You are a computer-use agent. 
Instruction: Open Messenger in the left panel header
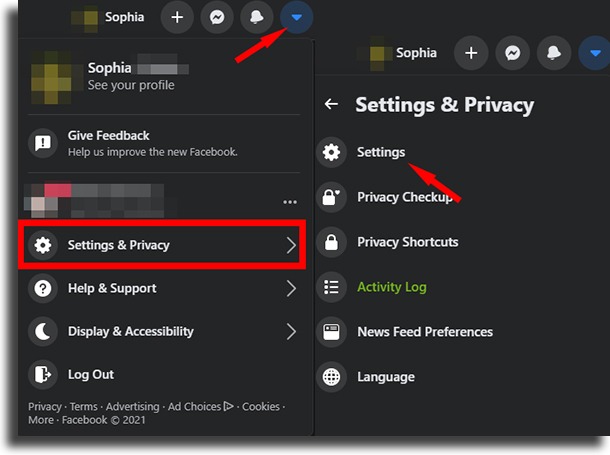tap(217, 17)
